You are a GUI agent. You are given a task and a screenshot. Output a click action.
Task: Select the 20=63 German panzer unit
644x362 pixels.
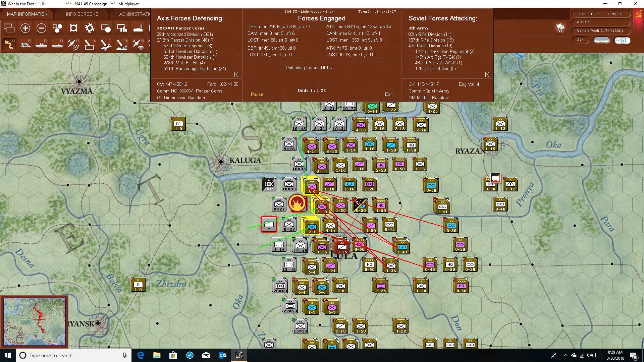click(x=280, y=286)
